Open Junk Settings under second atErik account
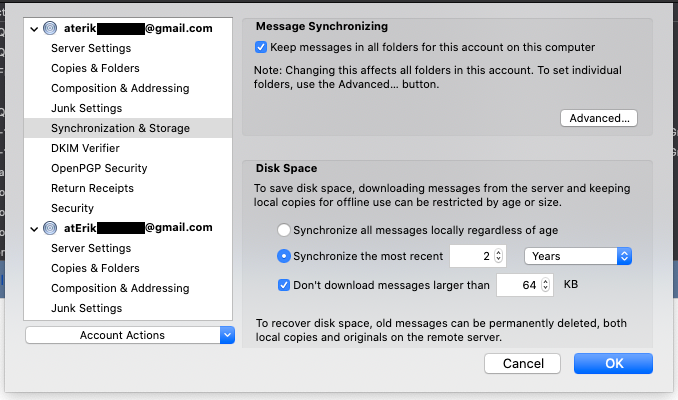This screenshot has width=678, height=400. coord(86,308)
